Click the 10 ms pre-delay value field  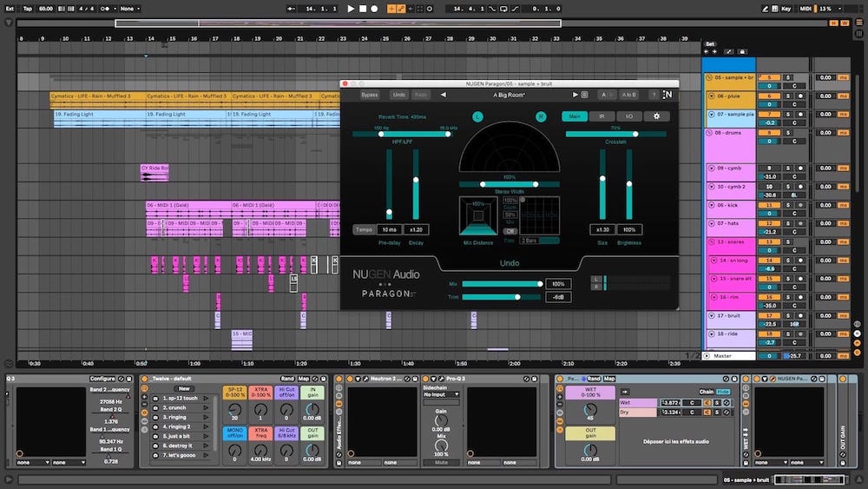[x=389, y=229]
